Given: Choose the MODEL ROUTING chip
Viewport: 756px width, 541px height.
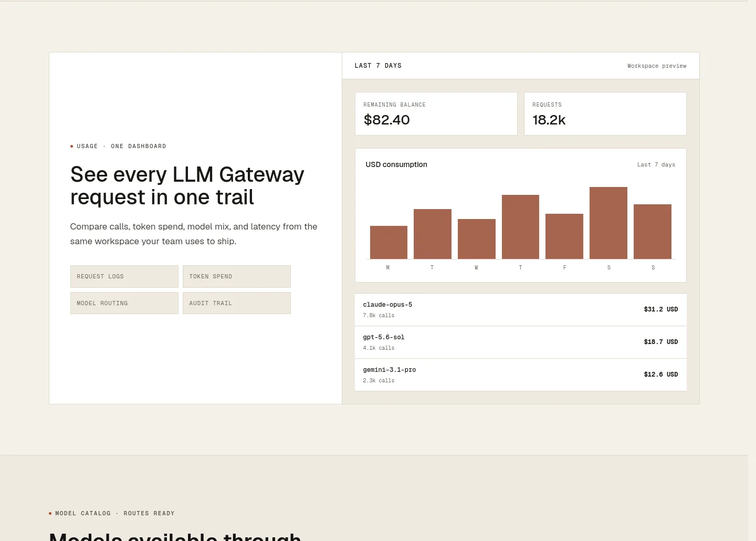Looking at the screenshot, I should click(124, 303).
